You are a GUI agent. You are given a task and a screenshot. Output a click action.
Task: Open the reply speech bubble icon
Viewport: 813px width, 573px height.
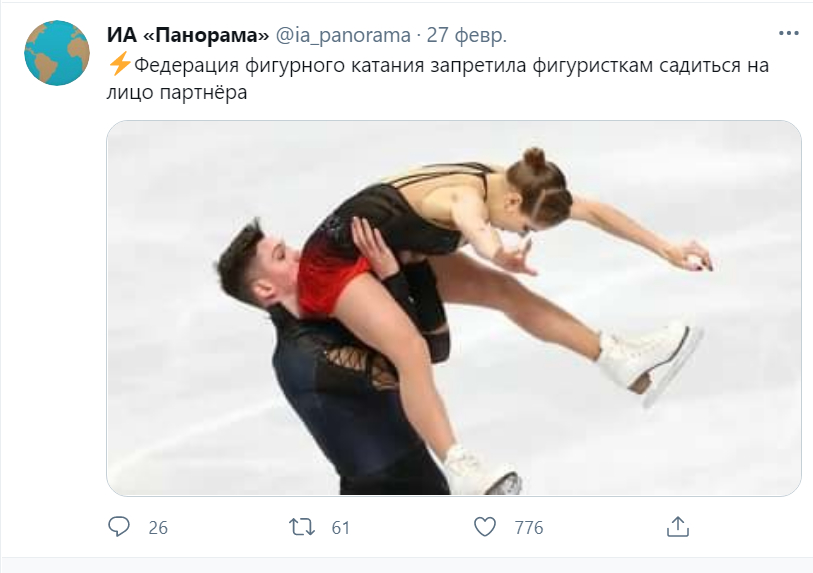(119, 527)
